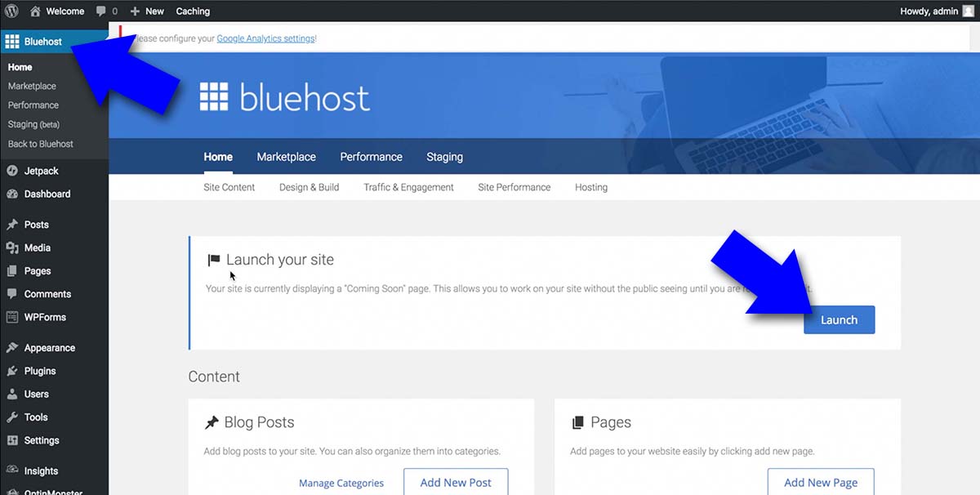Click Add New Post button
The width and height of the screenshot is (980, 495).
coord(456,482)
